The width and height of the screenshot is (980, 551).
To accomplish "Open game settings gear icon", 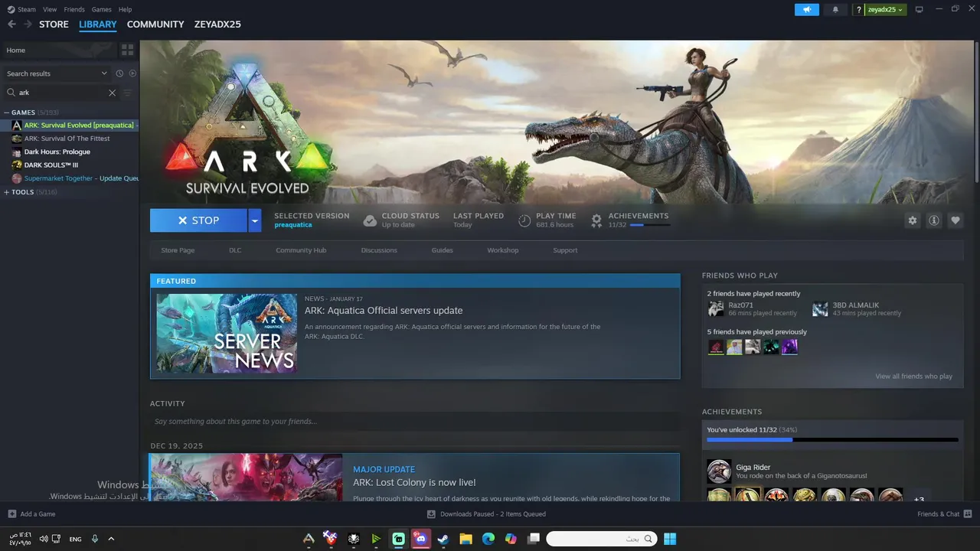I will [912, 220].
